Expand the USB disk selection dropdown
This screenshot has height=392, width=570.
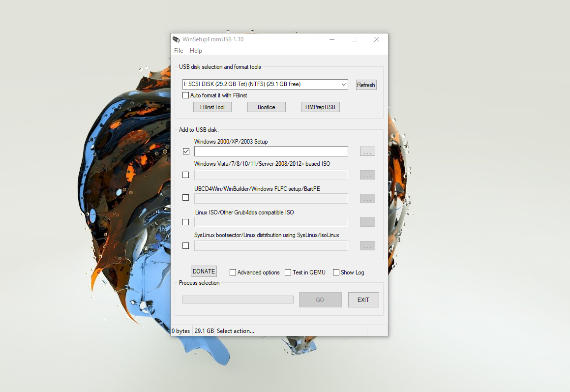coord(343,85)
